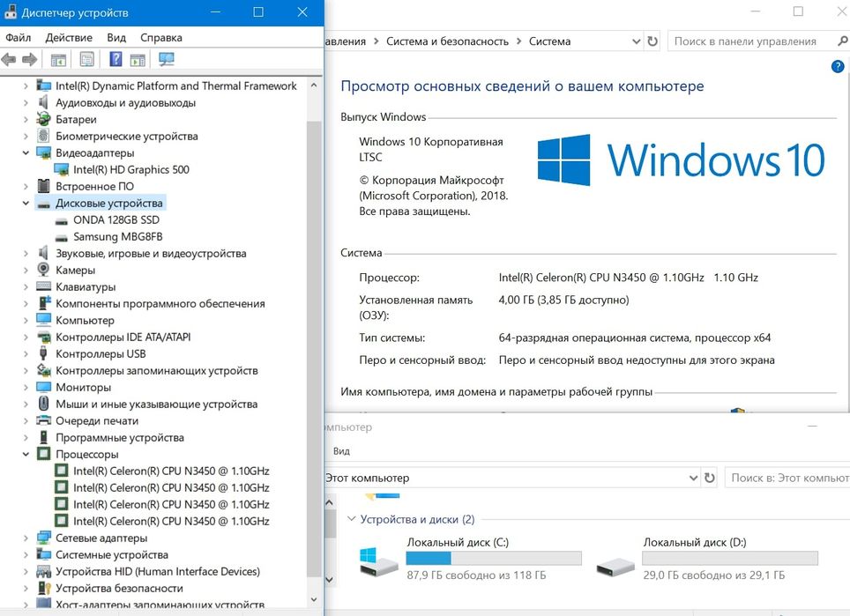
Task: Click the Локальный диск (C:) drive icon
Action: (378, 560)
